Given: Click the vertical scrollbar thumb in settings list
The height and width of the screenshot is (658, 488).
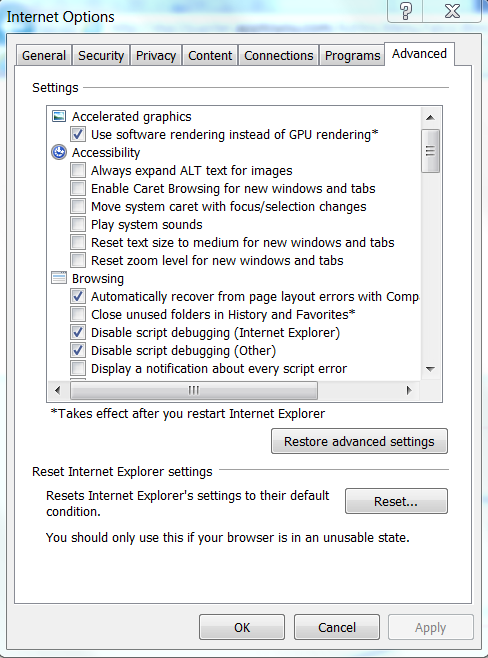Looking at the screenshot, I should click(x=430, y=151).
